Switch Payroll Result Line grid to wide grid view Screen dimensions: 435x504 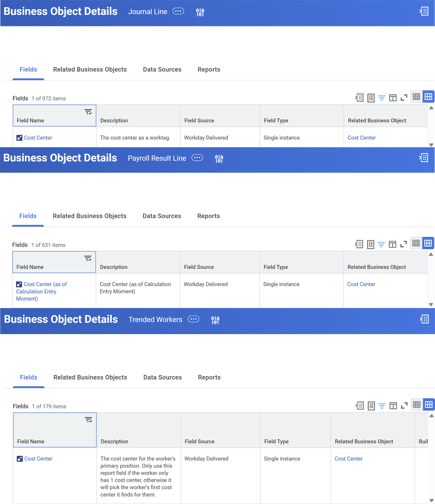(428, 243)
